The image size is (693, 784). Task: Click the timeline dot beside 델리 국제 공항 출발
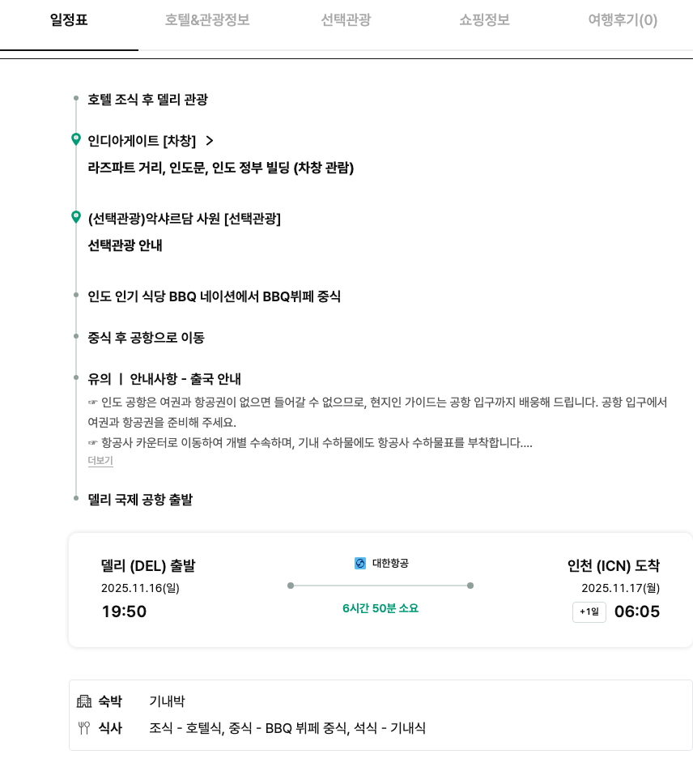tap(76, 499)
